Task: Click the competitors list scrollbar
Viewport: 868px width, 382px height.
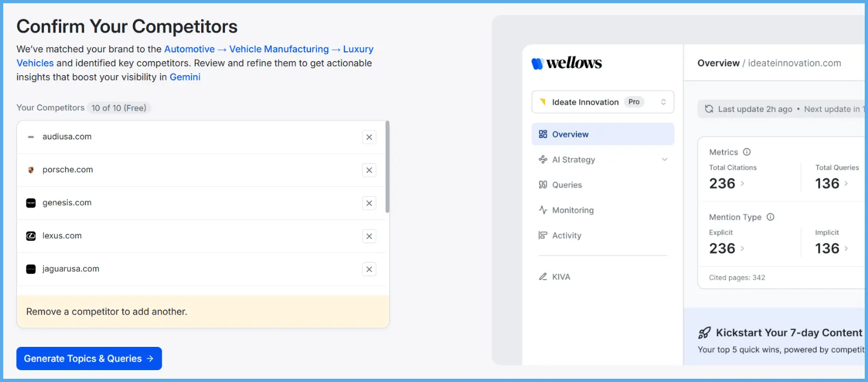Action: 387,167
